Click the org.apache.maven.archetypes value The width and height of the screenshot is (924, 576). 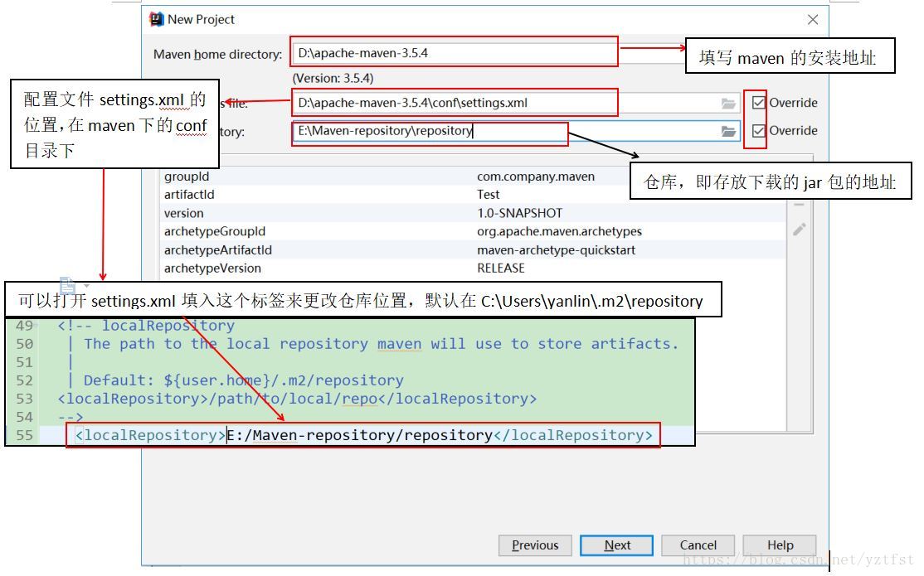click(x=559, y=231)
